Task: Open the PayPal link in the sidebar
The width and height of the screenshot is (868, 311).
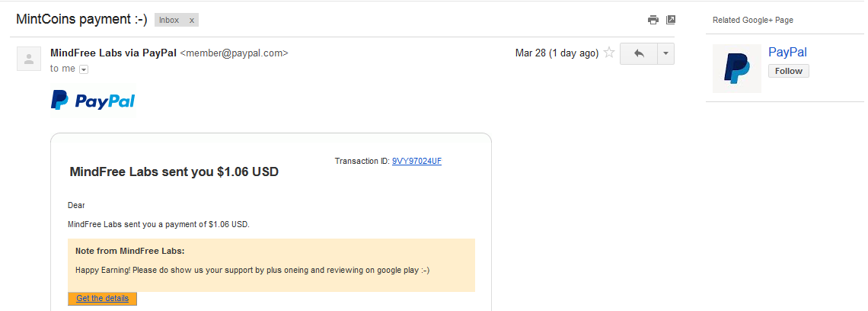Action: point(787,53)
